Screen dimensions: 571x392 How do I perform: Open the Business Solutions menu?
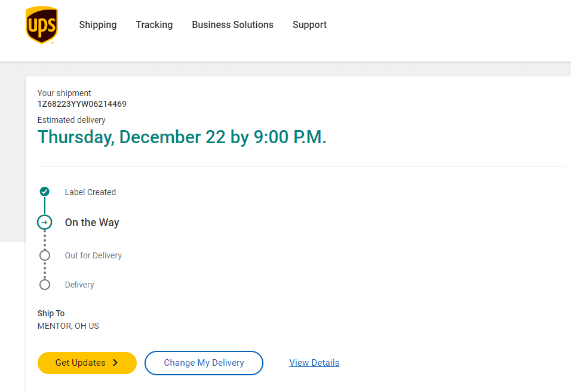[232, 25]
